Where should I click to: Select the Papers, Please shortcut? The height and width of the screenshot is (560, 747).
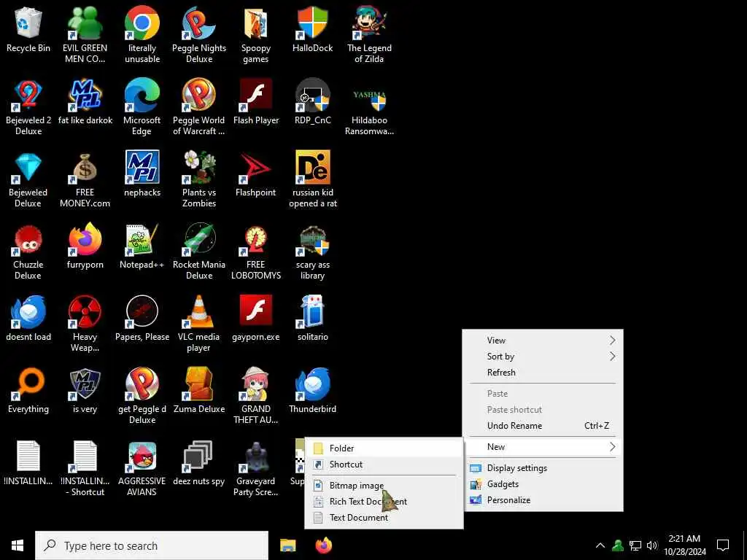click(x=142, y=319)
